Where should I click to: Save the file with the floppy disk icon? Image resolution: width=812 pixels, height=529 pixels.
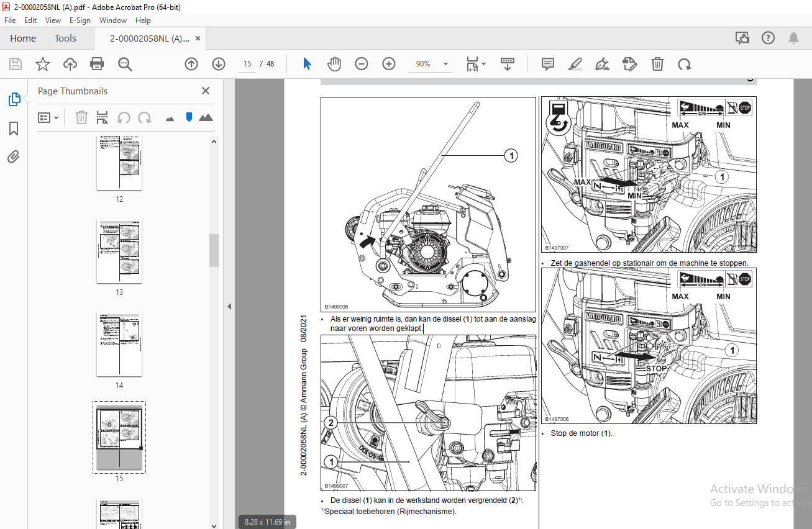click(x=16, y=64)
